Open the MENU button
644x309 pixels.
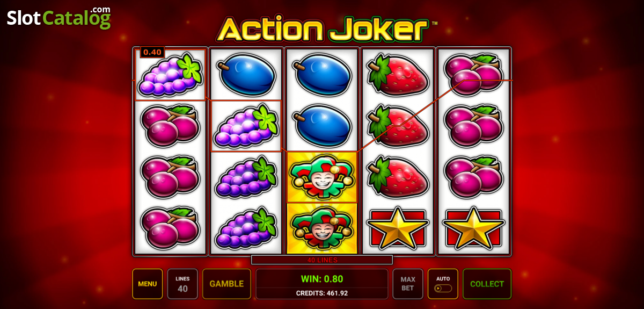click(x=148, y=284)
